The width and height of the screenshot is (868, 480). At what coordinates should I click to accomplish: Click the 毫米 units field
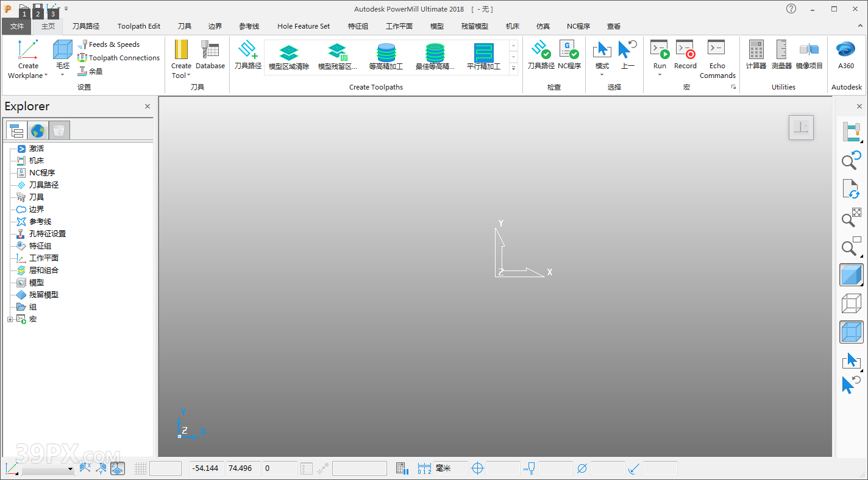point(450,468)
